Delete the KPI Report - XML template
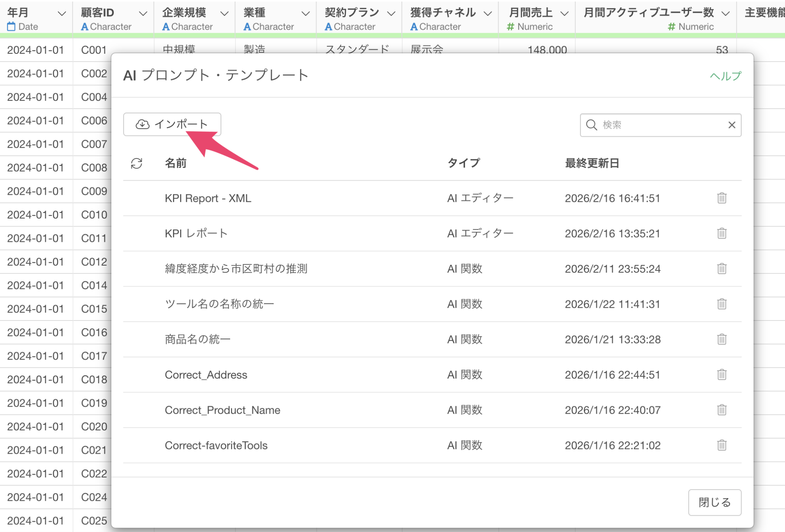The width and height of the screenshot is (785, 532). coord(721,198)
